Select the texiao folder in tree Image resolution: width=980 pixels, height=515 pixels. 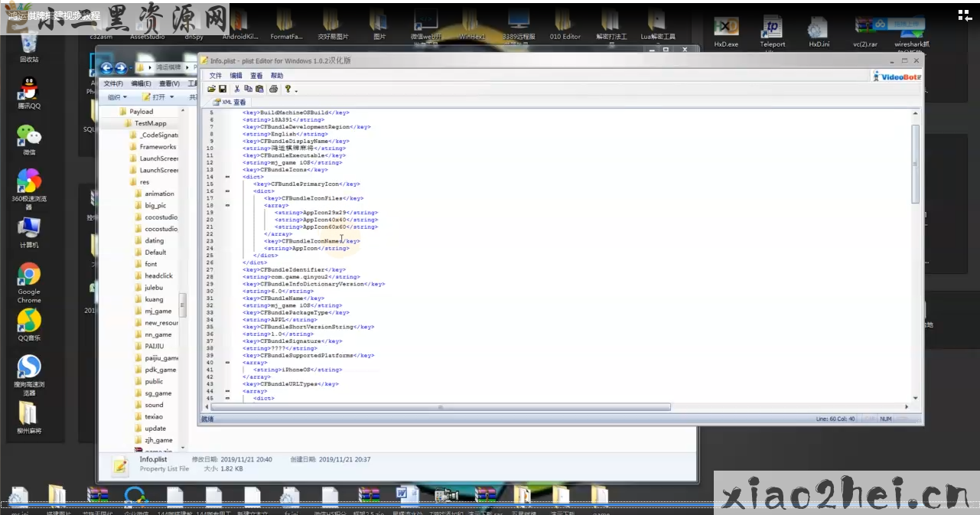click(148, 416)
